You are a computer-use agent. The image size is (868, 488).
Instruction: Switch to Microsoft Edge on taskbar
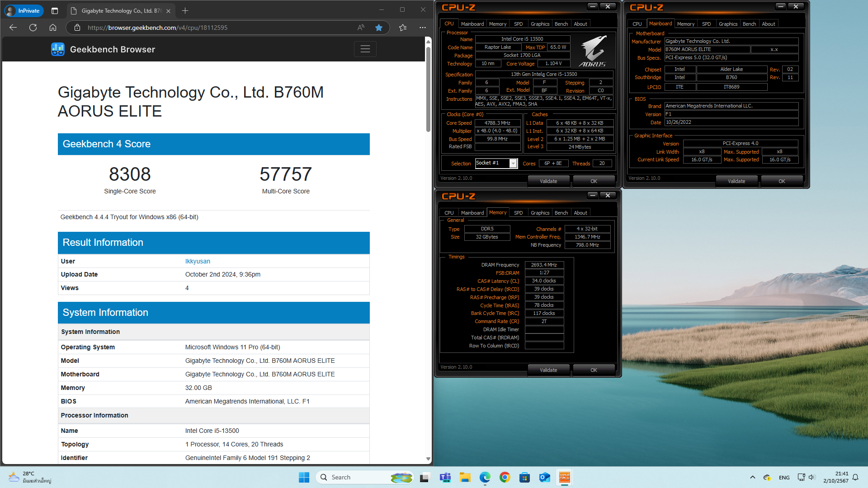(x=485, y=477)
